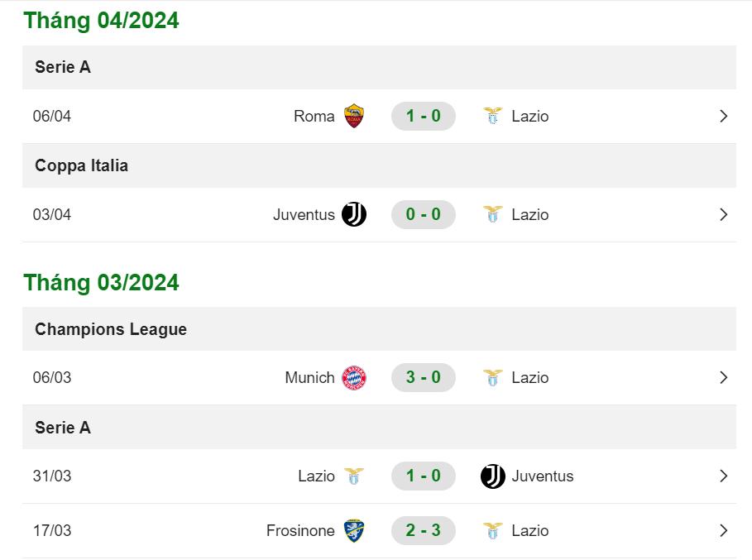Click Juventus logo in Coppa Italia row

(x=354, y=214)
